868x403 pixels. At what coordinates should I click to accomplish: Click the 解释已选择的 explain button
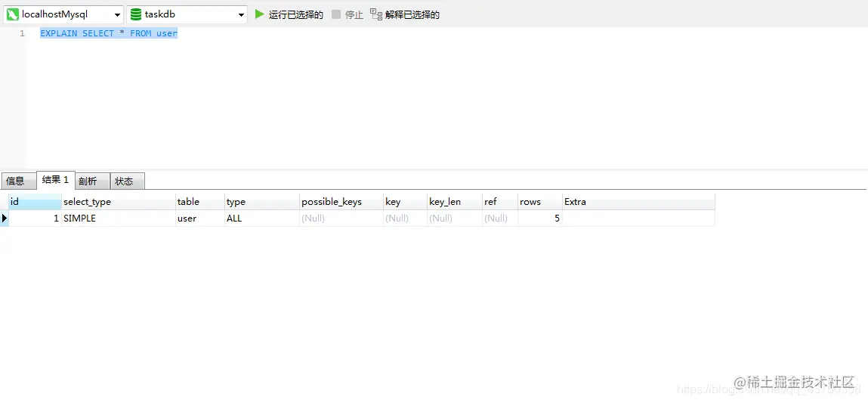412,15
